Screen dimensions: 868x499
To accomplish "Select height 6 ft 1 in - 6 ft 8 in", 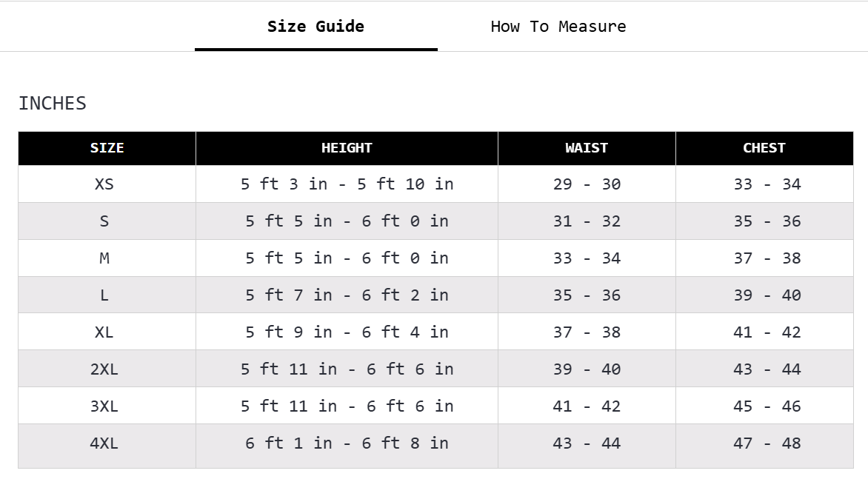I will pyautogui.click(x=347, y=443).
